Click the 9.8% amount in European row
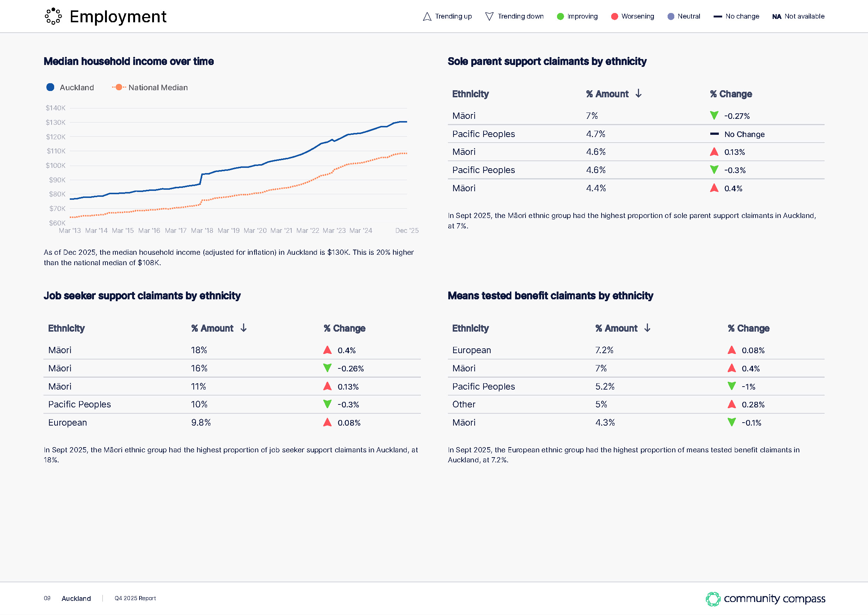Viewport: 868px width, 615px height. pyautogui.click(x=201, y=423)
